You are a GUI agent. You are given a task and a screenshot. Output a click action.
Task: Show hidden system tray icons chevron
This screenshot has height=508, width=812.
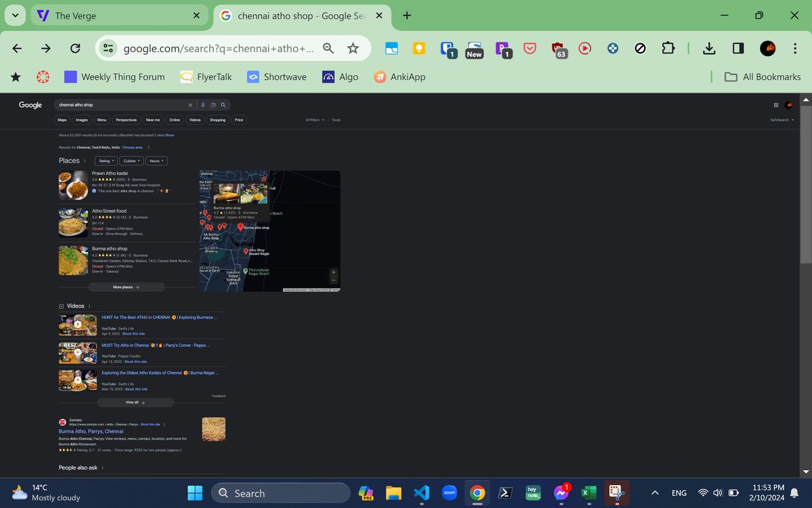tap(654, 492)
